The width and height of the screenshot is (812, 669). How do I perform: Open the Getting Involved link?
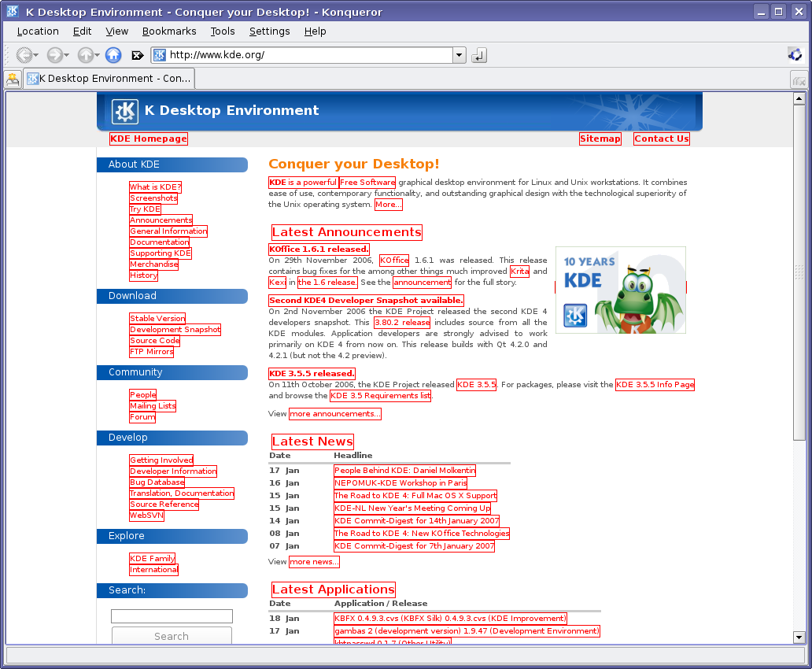point(161,460)
